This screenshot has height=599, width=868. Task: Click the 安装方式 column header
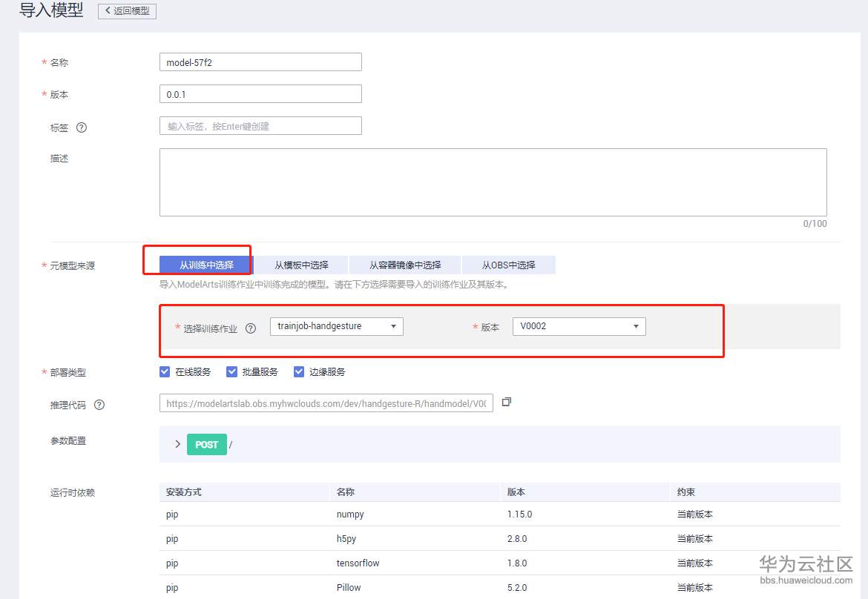coord(184,492)
